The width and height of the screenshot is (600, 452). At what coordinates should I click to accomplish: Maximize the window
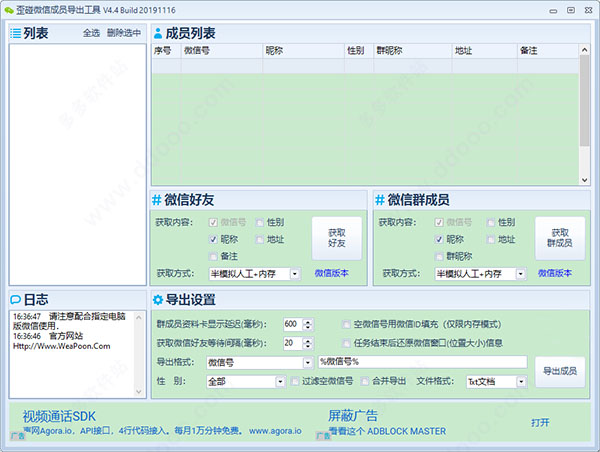[x=571, y=10]
